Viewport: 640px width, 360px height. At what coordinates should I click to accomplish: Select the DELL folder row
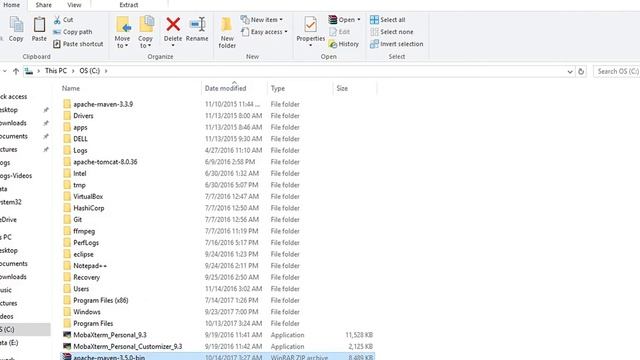tap(218, 139)
